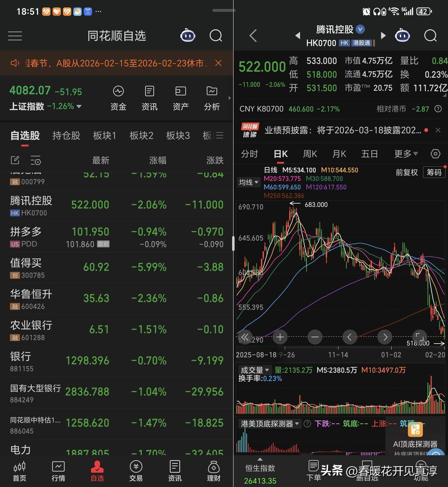This screenshot has height=487, width=448.
Task: Open the 银行 881155 row
Action: [117, 362]
